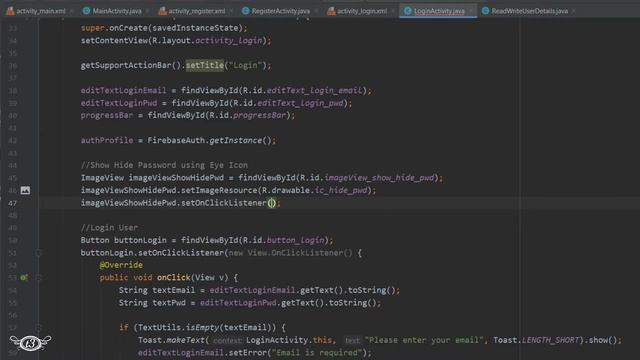This screenshot has height=360, width=640.
Task: Click the imageView_show_hide_pwd id reference
Action: coord(379,178)
